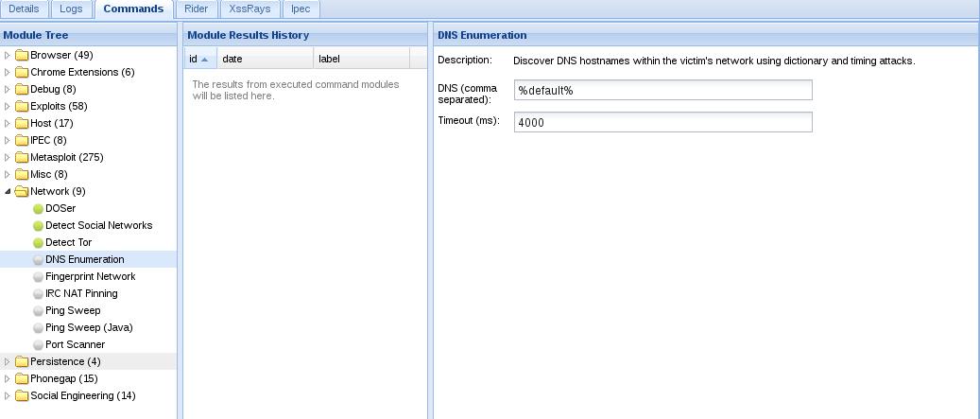Expand the Persistence (4) category arrow
980x419 pixels.
(8, 362)
